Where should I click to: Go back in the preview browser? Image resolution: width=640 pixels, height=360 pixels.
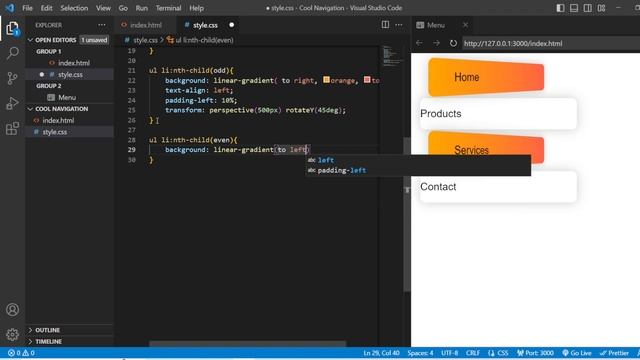click(x=419, y=43)
